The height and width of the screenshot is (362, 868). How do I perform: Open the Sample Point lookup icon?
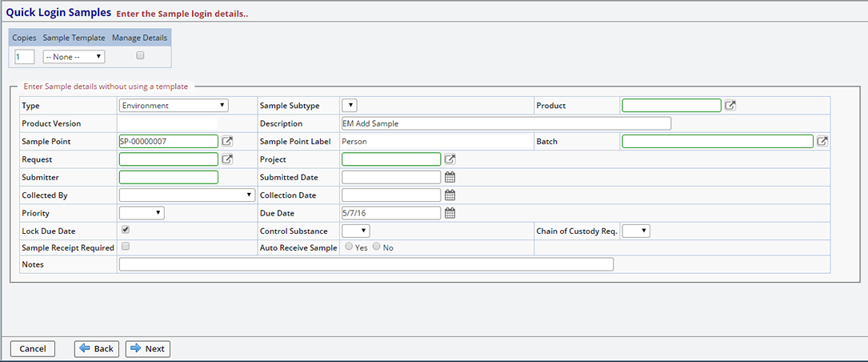(x=227, y=142)
